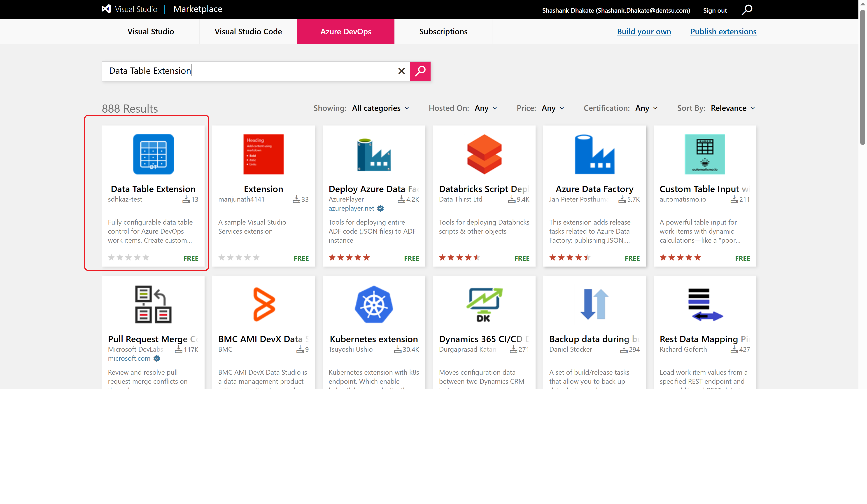Click the Publish extensions link
Viewport: 867px width, 504px height.
point(723,31)
